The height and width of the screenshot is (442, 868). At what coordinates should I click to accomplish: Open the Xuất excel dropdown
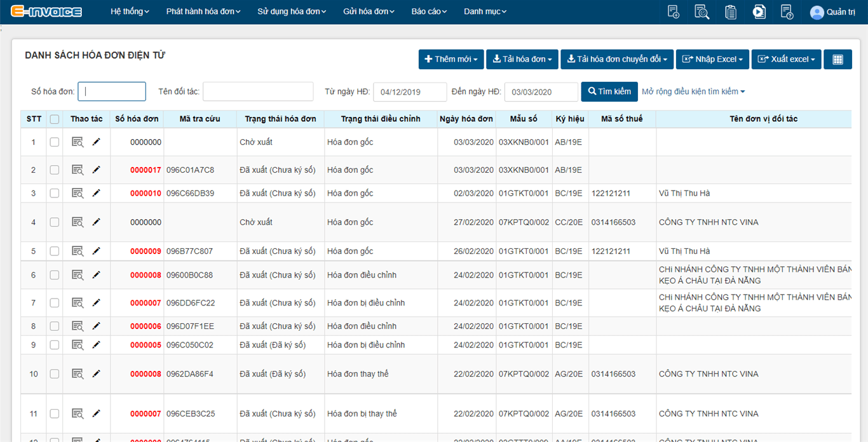(x=786, y=59)
